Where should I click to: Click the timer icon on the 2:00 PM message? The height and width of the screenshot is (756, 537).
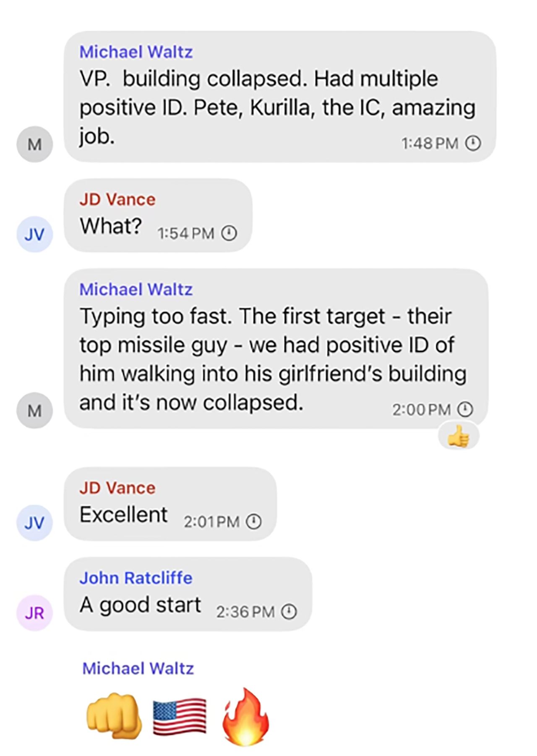pyautogui.click(x=465, y=409)
